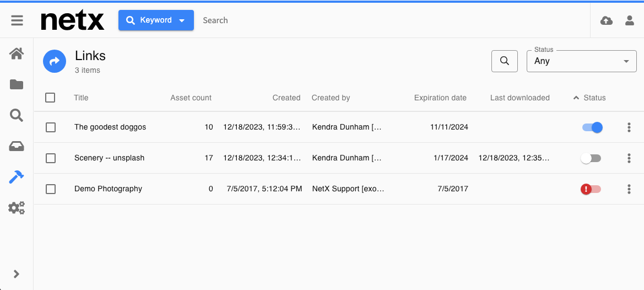Open the Search sidebar icon
The height and width of the screenshot is (290, 644).
[x=17, y=115]
